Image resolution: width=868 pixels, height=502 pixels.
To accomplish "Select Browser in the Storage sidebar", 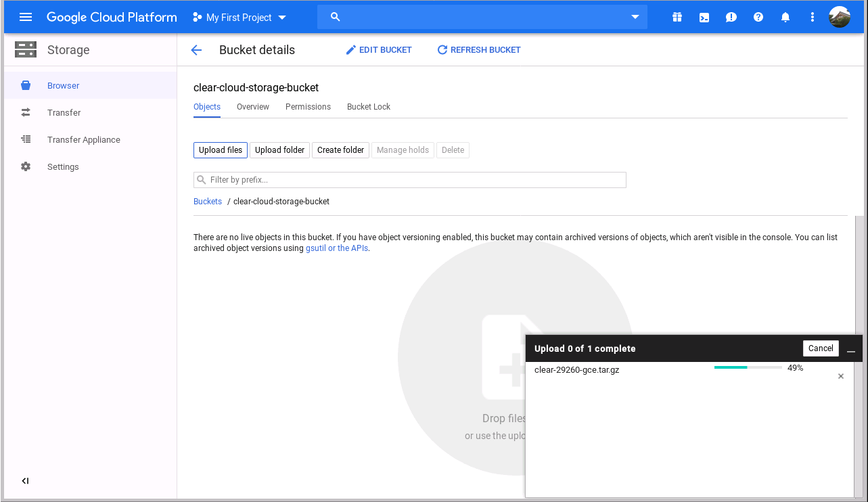I will coord(91,86).
